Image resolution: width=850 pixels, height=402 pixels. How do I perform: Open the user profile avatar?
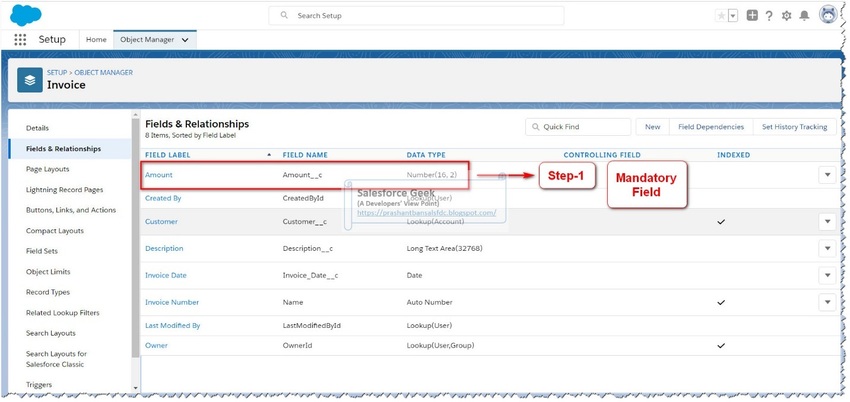point(828,15)
